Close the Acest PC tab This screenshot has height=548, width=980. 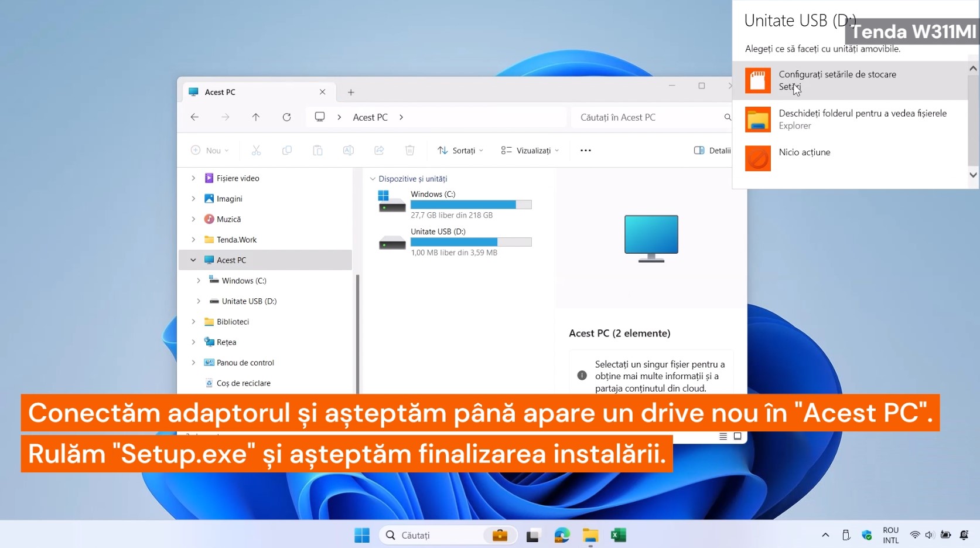tap(322, 92)
